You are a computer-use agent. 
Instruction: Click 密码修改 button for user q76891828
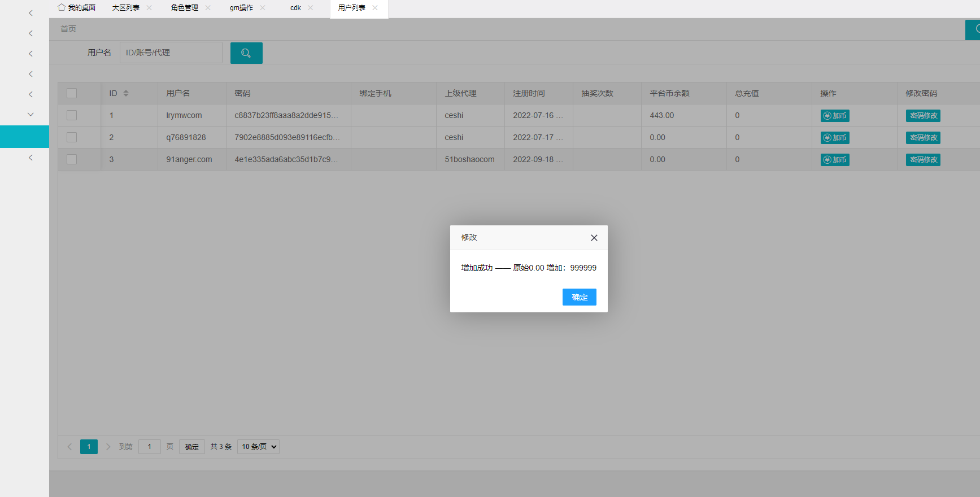(x=923, y=138)
